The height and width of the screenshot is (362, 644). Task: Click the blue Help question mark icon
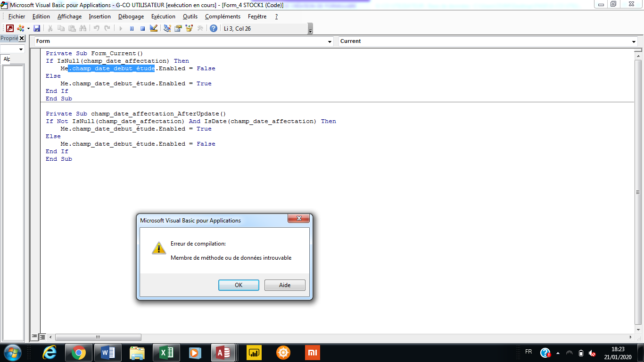pyautogui.click(x=214, y=28)
